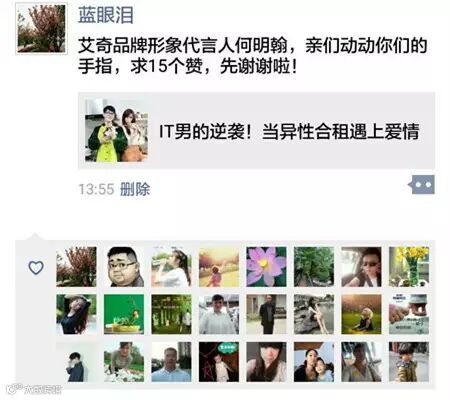
Task: Click the heart likes icon
Action: point(36,268)
